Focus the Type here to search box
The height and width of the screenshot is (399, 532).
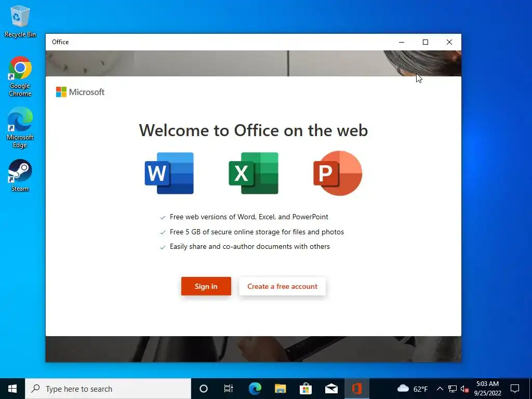[x=108, y=389]
